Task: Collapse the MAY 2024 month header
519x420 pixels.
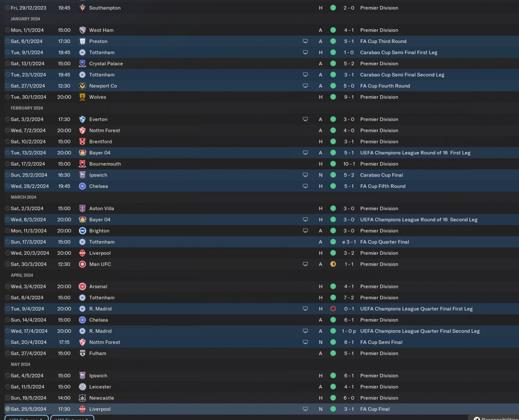Action: coord(20,364)
